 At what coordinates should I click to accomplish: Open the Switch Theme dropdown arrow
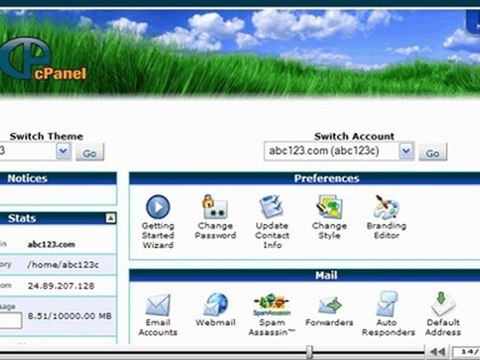click(63, 152)
